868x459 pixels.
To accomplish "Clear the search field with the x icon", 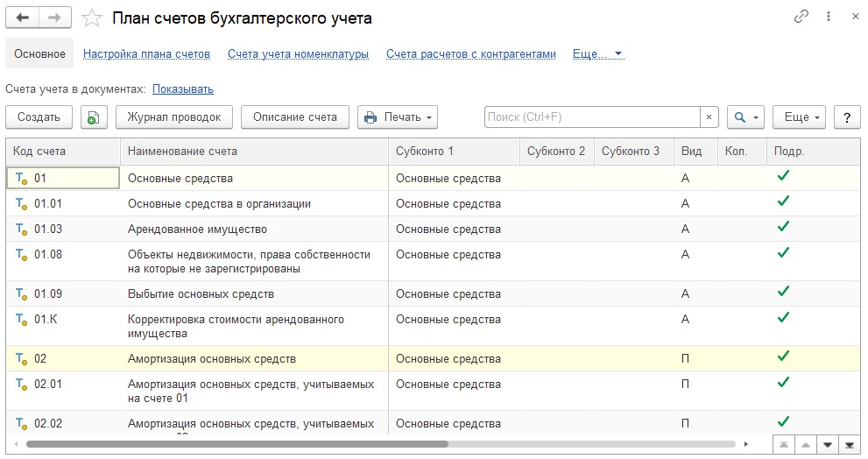I will pos(709,117).
